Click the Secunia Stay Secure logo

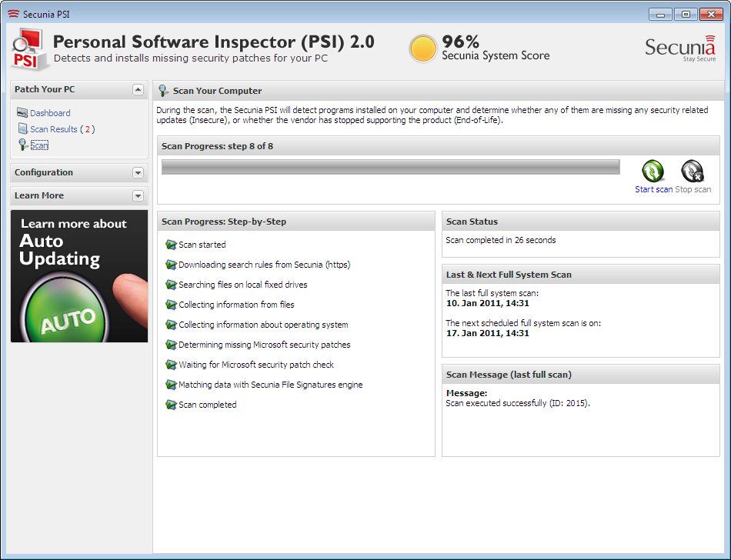(680, 48)
